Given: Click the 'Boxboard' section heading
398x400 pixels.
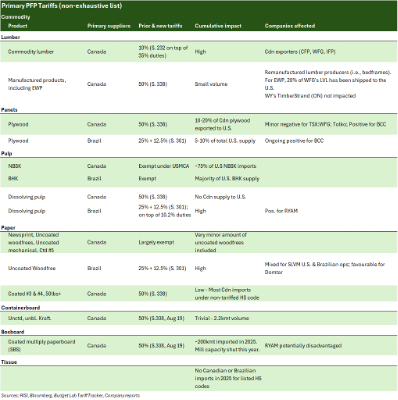Looking at the screenshot, I should (x=13, y=332).
